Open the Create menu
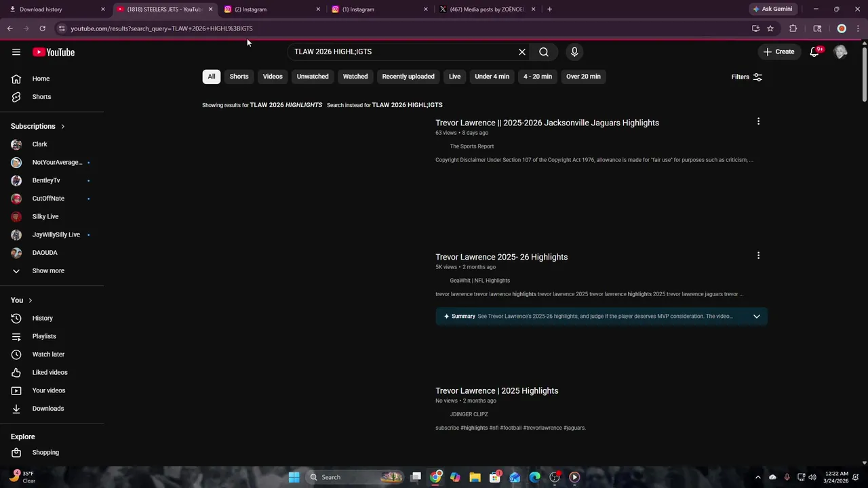This screenshot has height=488, width=868. [778, 52]
